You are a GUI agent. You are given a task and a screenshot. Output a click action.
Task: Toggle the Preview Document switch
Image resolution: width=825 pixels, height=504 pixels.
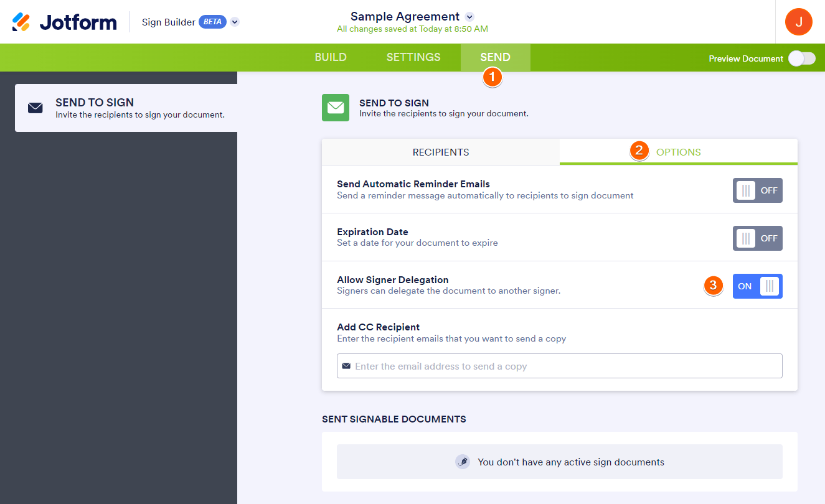(801, 58)
